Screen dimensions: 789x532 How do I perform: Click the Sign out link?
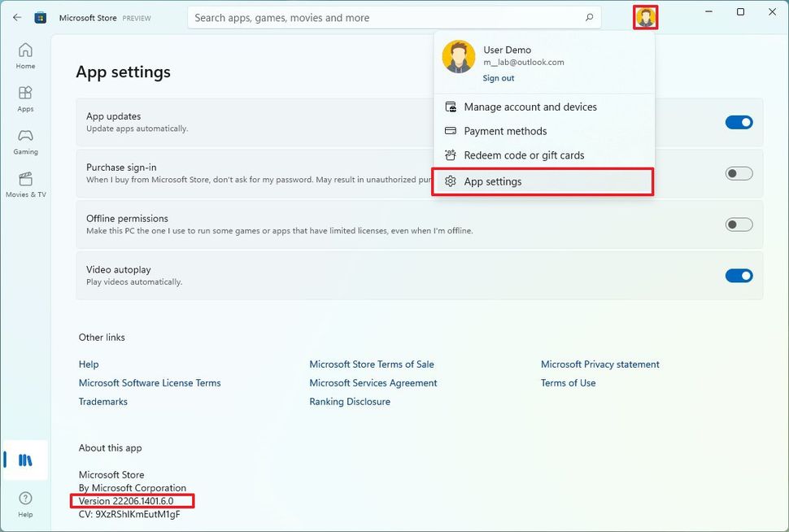[x=498, y=78]
